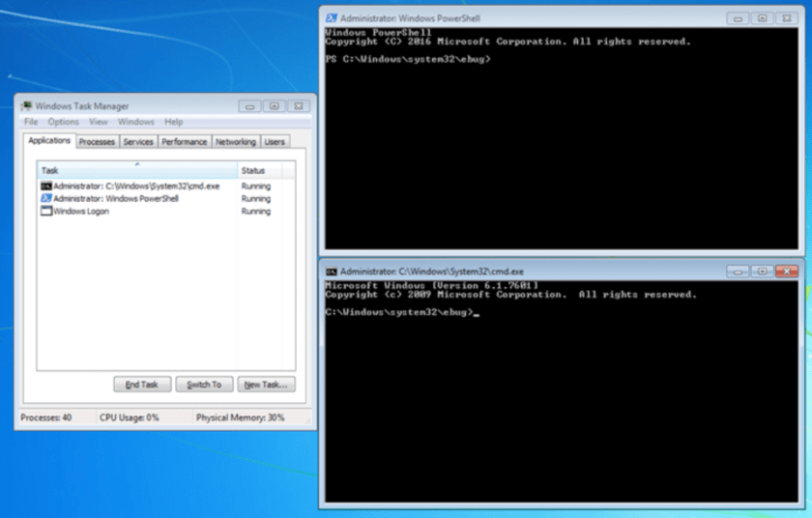Click the PowerShell window title bar icon
The image size is (812, 518).
click(x=332, y=18)
